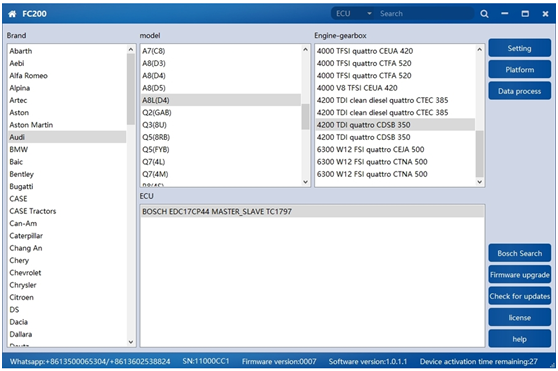
Task: Select brand Baic
Action: 67,162
